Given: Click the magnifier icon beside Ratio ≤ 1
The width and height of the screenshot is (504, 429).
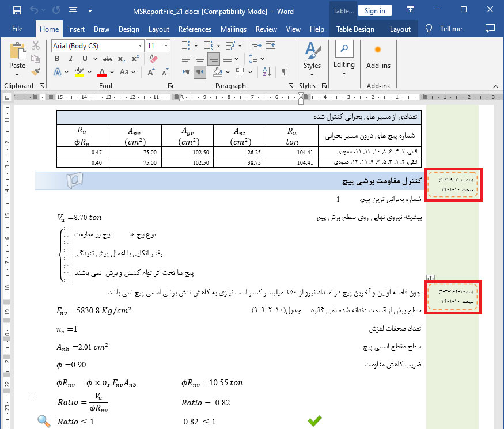Looking at the screenshot, I should tap(44, 421).
